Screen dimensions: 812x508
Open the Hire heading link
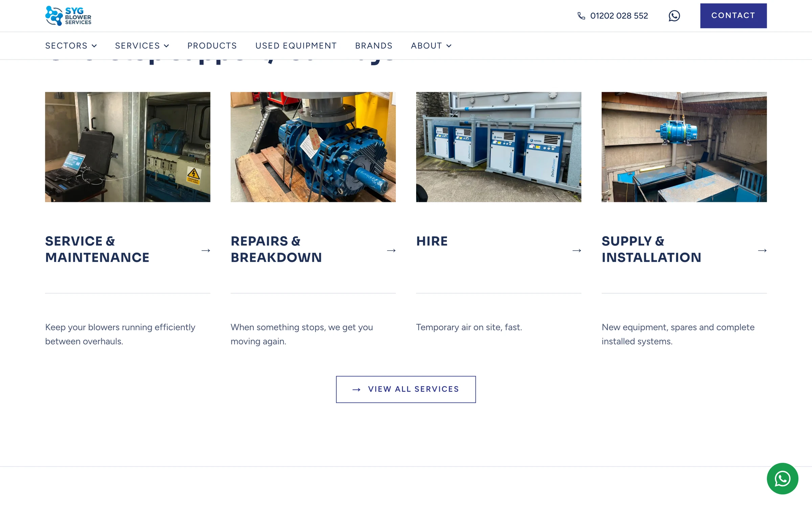(x=432, y=241)
